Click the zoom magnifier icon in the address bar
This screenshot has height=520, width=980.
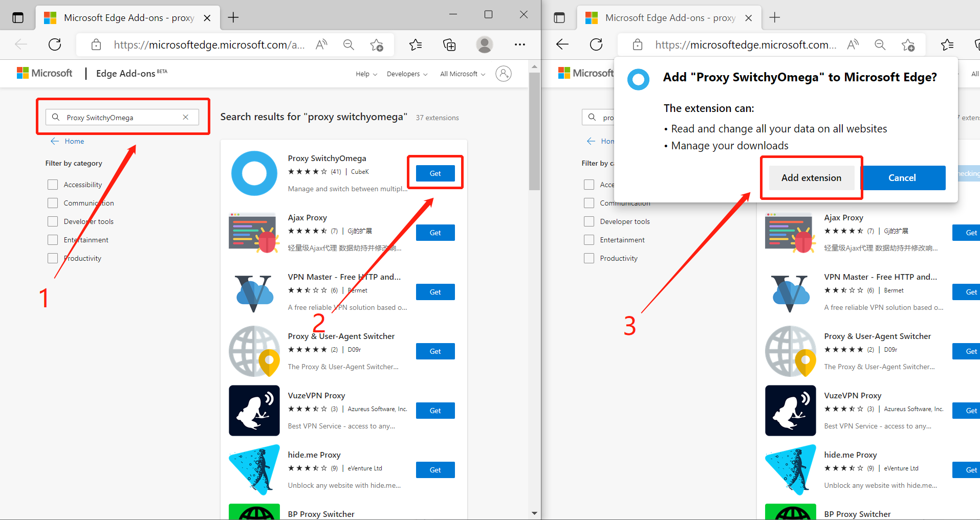[x=349, y=44]
